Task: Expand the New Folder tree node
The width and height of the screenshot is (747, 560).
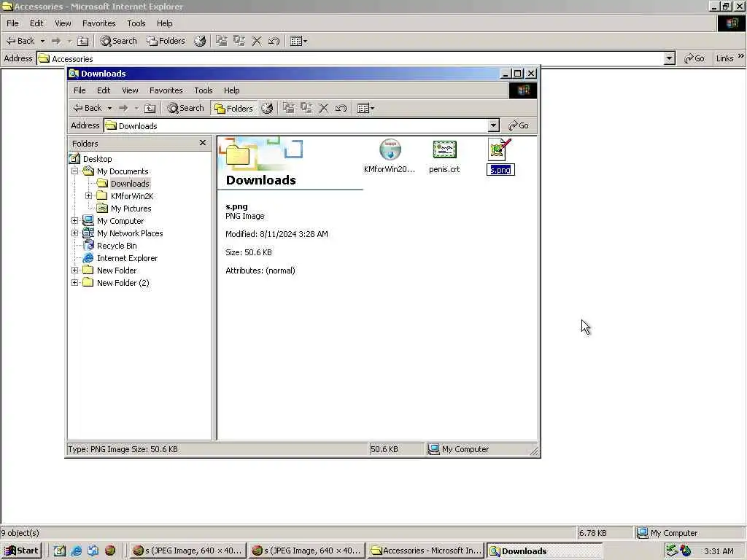Action: pos(75,270)
